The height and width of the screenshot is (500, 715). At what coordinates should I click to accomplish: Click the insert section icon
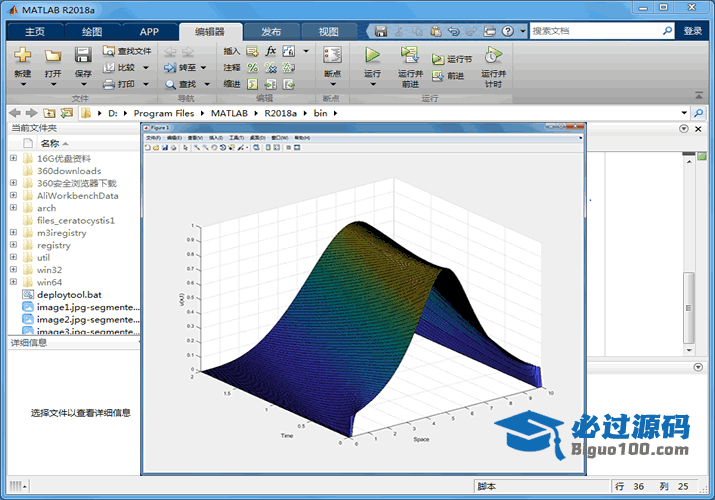click(x=252, y=51)
